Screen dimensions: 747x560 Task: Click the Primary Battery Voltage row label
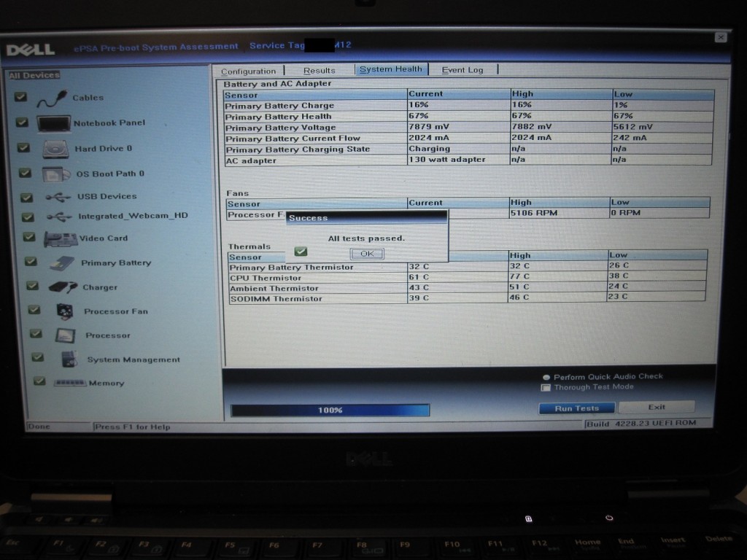point(281,128)
